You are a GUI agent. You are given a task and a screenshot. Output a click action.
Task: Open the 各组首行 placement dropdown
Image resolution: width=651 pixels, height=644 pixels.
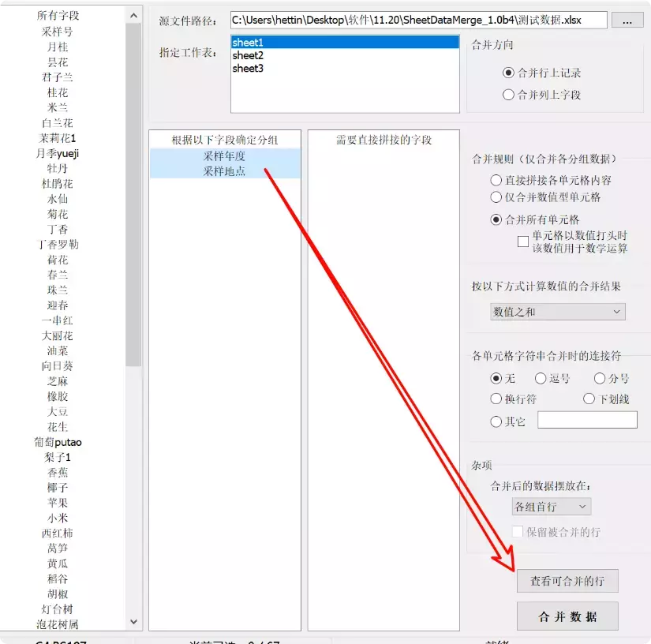click(551, 506)
